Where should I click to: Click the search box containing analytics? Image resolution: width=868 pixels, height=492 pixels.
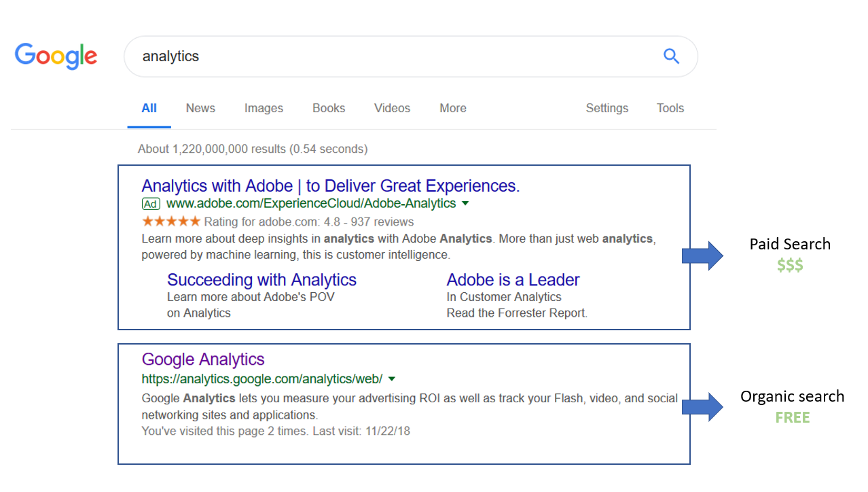[410, 56]
